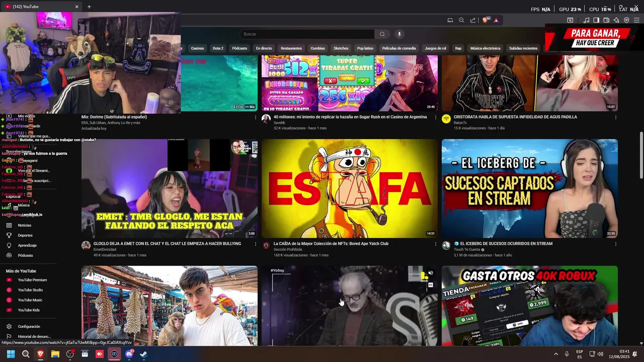This screenshot has width=644, height=362.
Task: Open YouTube Kids sidebar link
Action: click(x=29, y=310)
